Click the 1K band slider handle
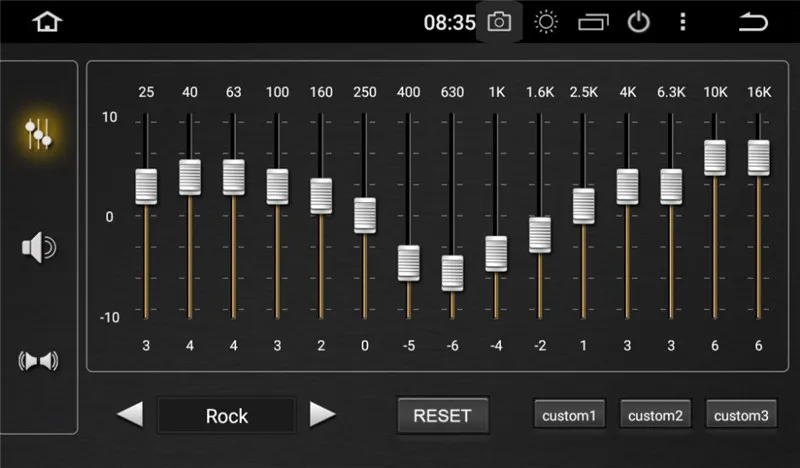800x468 pixels. pyautogui.click(x=496, y=254)
